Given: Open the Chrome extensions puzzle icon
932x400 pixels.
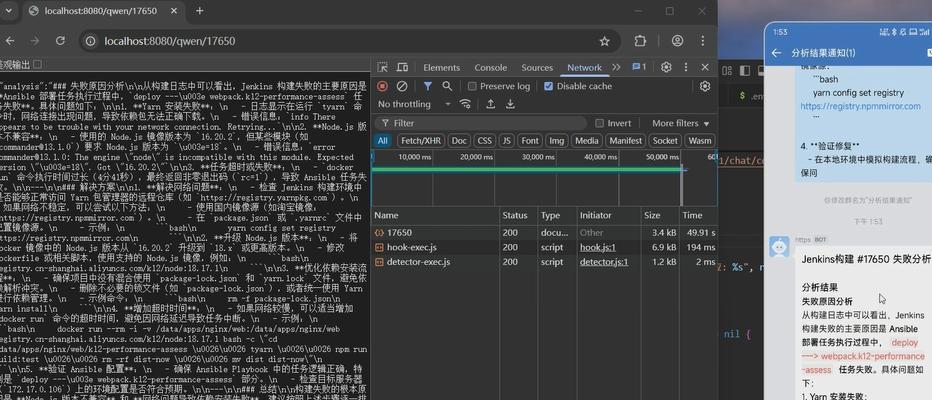Looking at the screenshot, I should pos(640,41).
